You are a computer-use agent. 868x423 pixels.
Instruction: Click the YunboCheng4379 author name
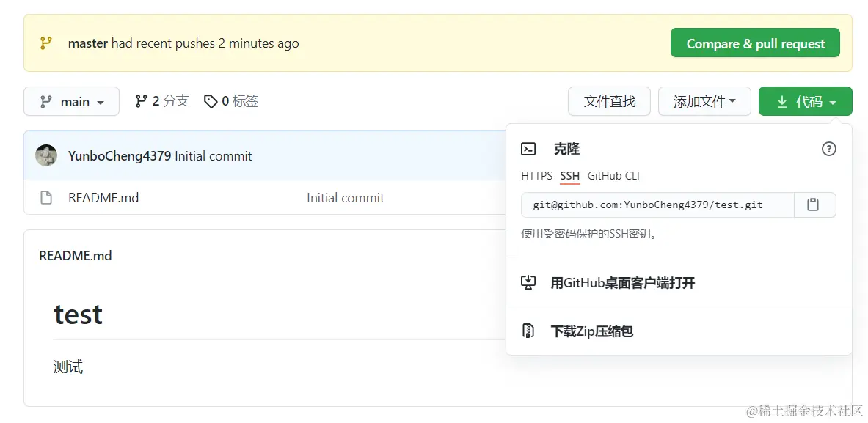(x=120, y=156)
